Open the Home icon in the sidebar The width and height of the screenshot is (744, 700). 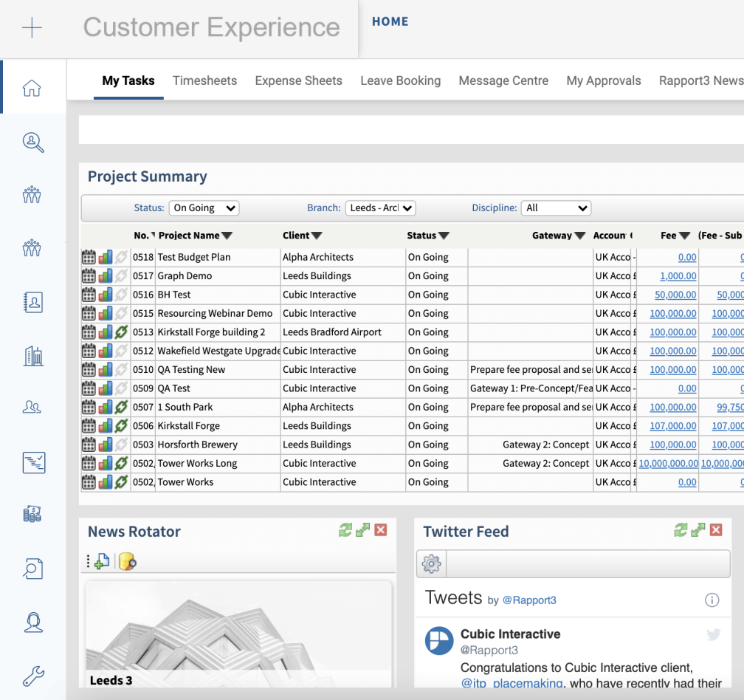(x=32, y=87)
